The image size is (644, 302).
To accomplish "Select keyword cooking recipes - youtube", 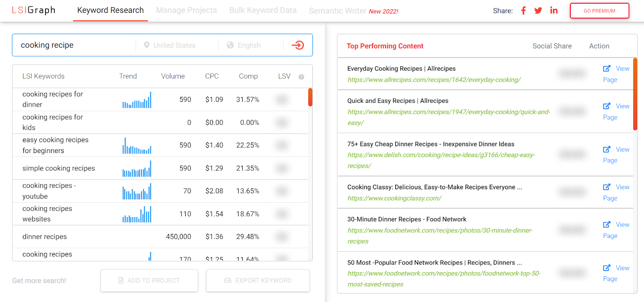I will pyautogui.click(x=49, y=191).
